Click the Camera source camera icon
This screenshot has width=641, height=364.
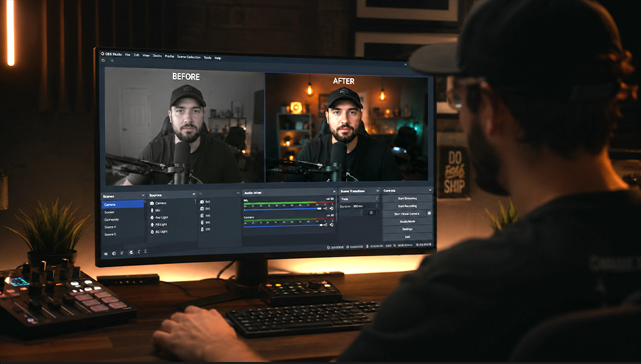tap(152, 203)
